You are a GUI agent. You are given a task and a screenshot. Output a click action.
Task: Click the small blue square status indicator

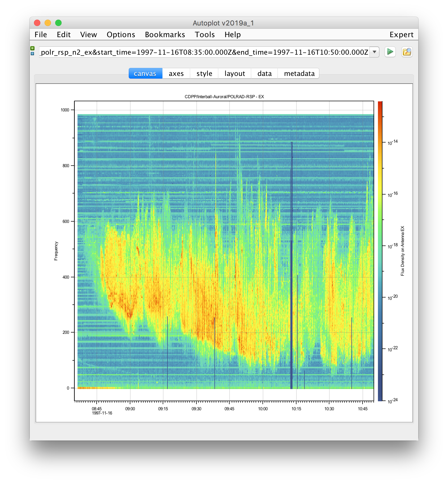(32, 54)
